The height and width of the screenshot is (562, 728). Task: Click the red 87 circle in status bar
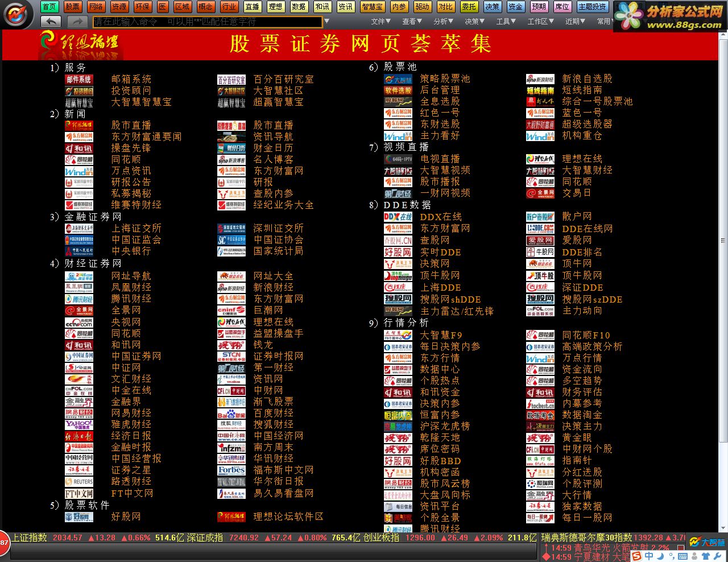pyautogui.click(x=4, y=543)
